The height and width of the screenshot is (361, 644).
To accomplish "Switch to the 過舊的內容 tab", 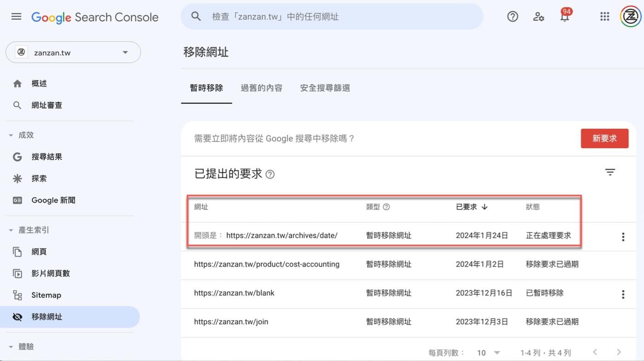I will point(261,88).
